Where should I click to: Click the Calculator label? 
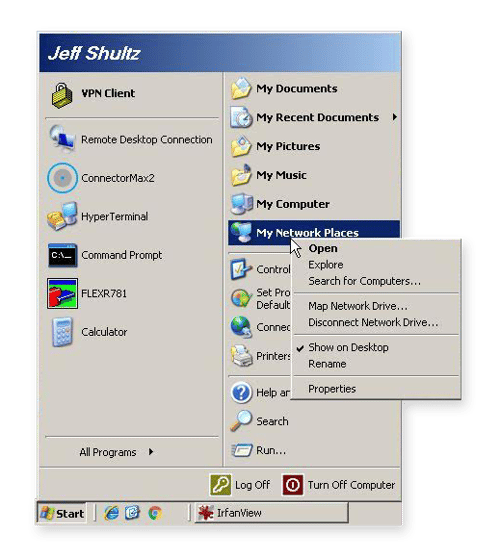click(104, 332)
